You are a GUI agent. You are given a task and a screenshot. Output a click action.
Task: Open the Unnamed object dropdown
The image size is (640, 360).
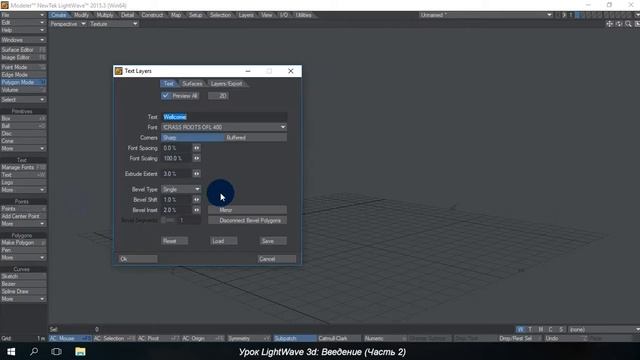tap(486, 15)
